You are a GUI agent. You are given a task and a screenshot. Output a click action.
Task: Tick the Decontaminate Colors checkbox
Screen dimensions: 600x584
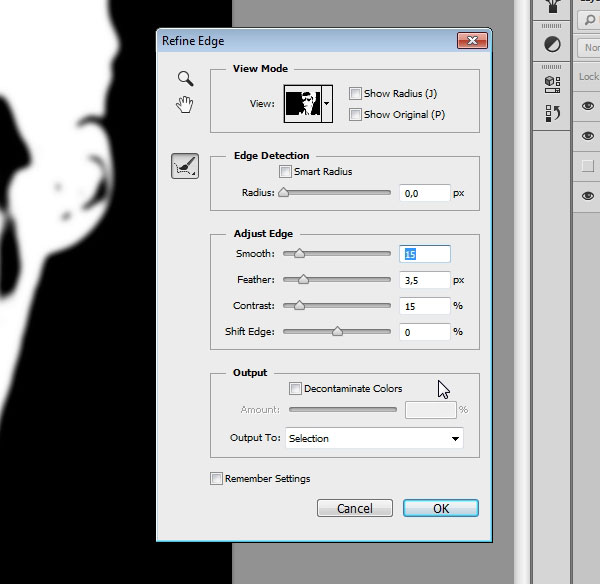coord(295,389)
